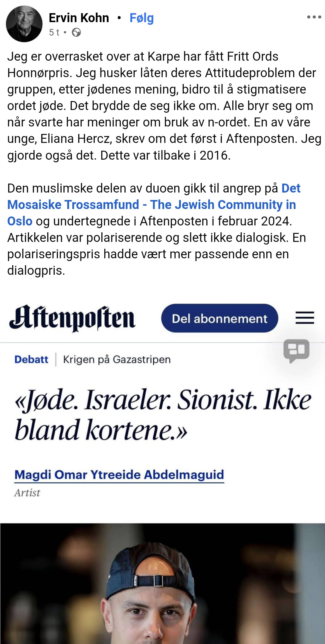The width and height of the screenshot is (325, 644).
Task: Open Krigen på Gazastripen topic
Action: coord(117,359)
